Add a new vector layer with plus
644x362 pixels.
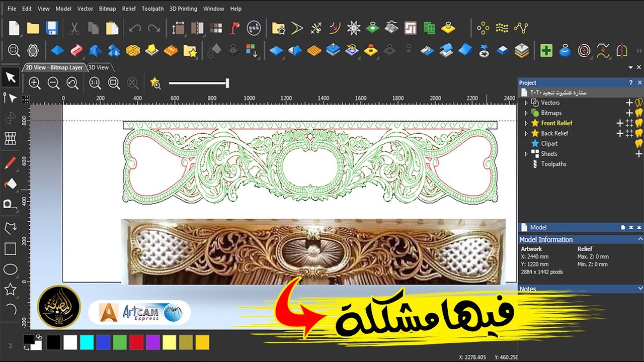(x=629, y=103)
